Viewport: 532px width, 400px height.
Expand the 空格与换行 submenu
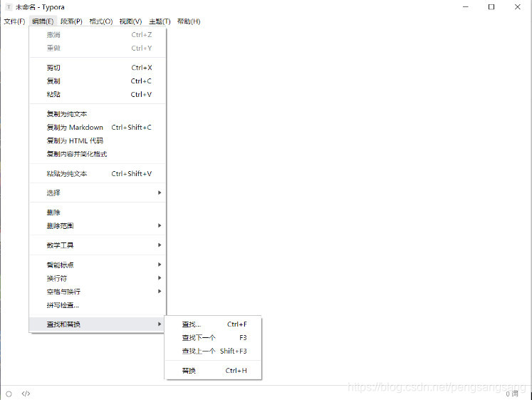pos(98,292)
